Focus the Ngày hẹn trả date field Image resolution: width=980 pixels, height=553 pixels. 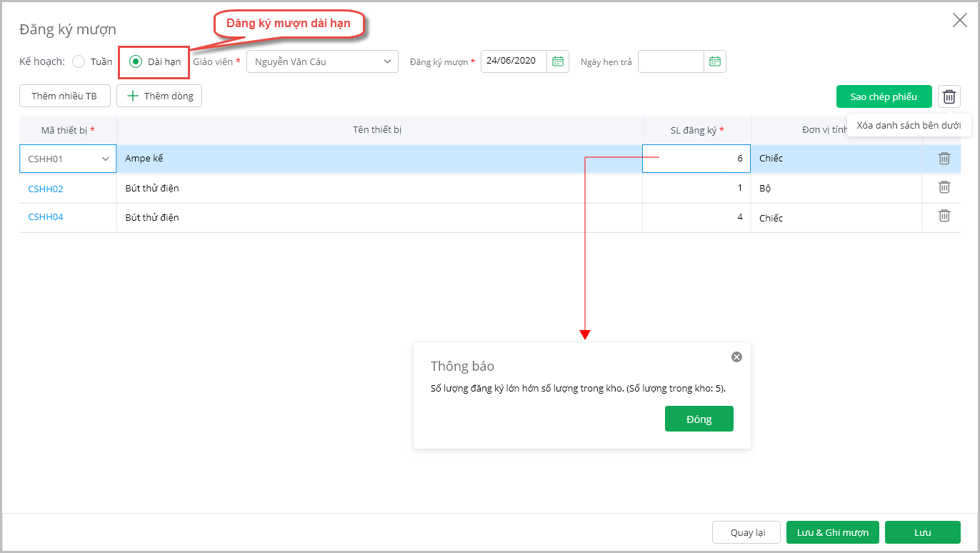coord(671,61)
